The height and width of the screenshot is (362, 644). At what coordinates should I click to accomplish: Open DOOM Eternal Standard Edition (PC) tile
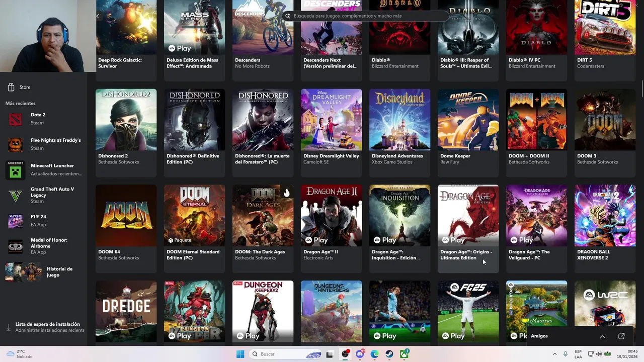(195, 229)
